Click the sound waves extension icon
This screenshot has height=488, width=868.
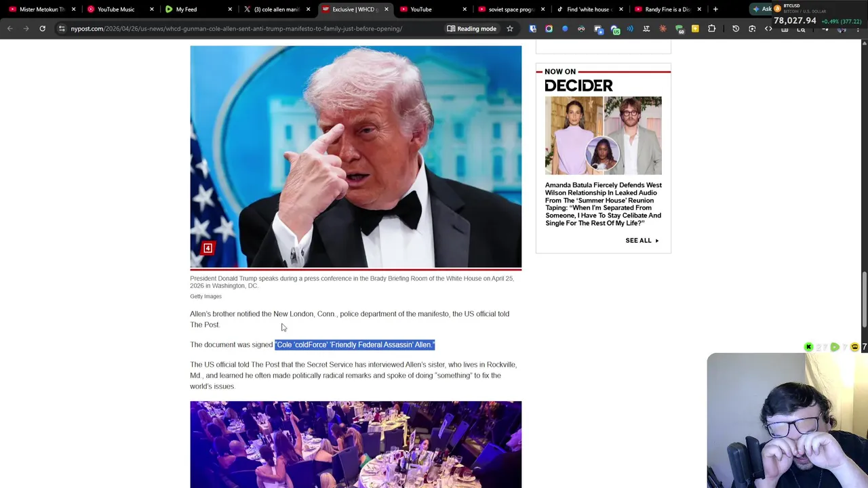[630, 28]
